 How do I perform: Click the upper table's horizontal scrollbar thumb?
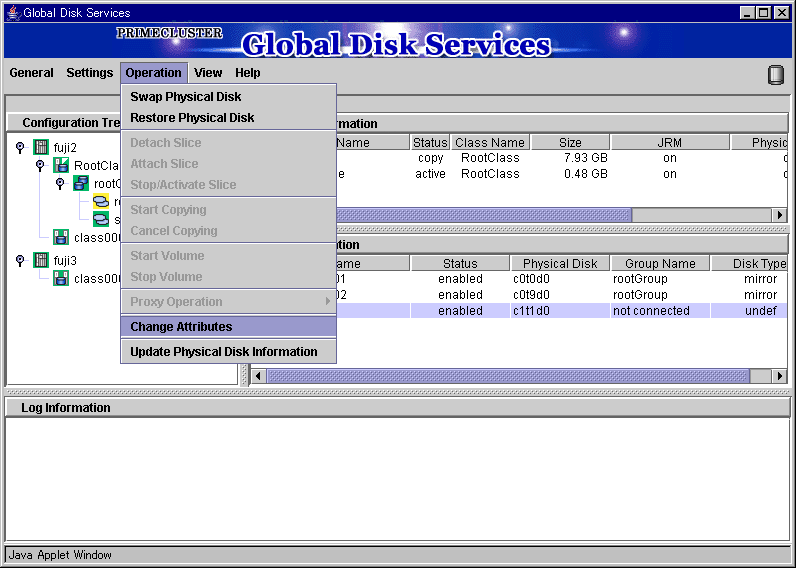tap(483, 215)
